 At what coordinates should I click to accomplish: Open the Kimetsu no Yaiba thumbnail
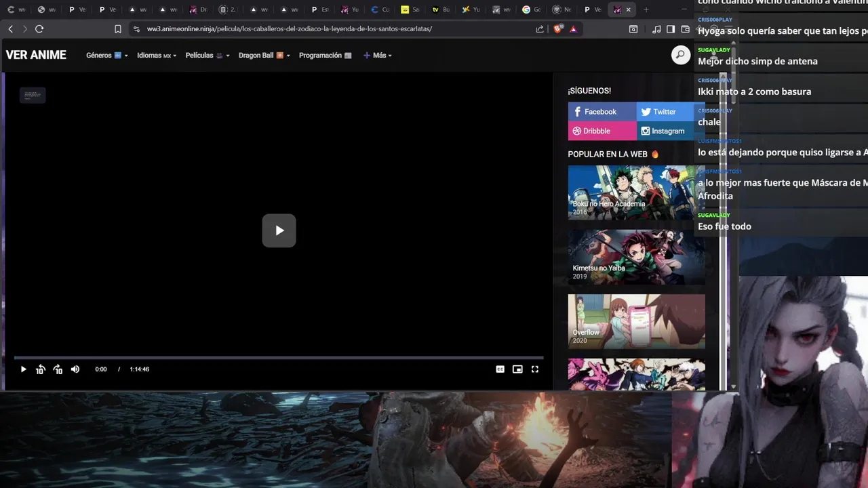coord(636,257)
